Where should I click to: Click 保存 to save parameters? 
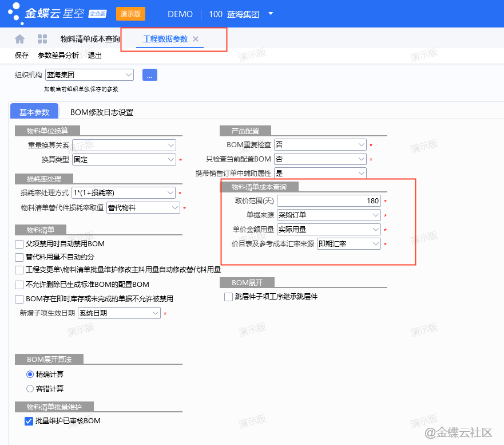point(22,56)
